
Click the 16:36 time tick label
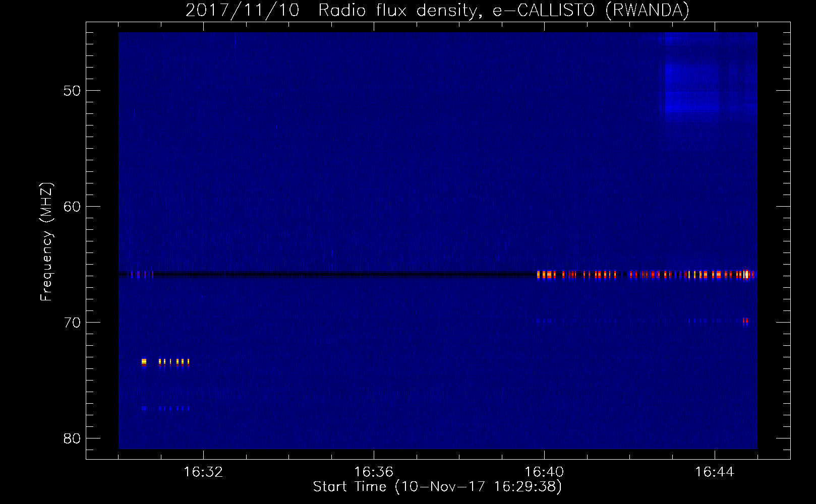374,472
